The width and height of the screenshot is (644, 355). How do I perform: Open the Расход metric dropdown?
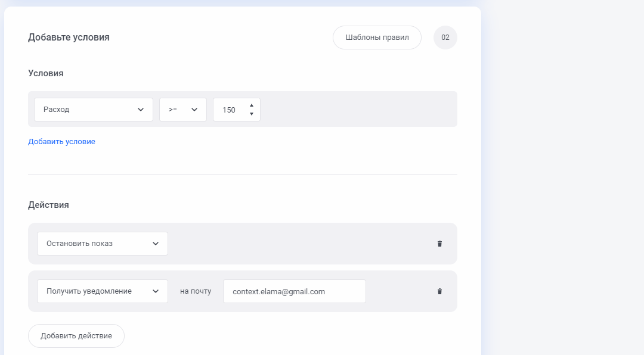(x=94, y=110)
